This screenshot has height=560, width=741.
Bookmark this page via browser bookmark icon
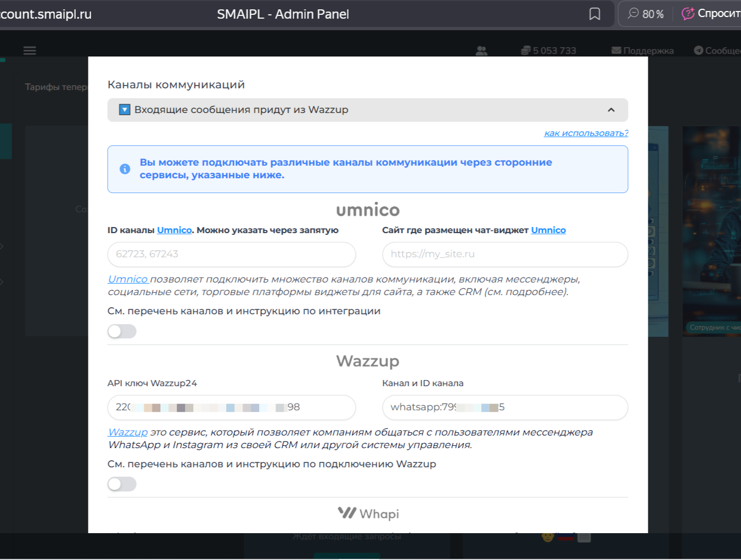click(x=594, y=14)
